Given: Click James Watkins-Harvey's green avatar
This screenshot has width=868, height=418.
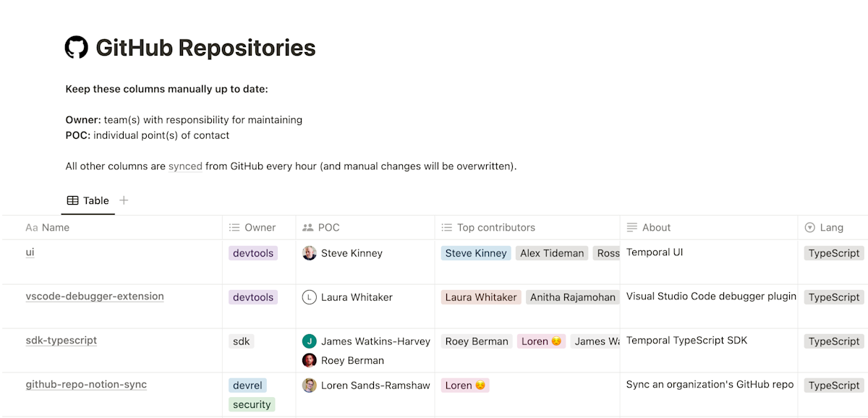Looking at the screenshot, I should (310, 341).
